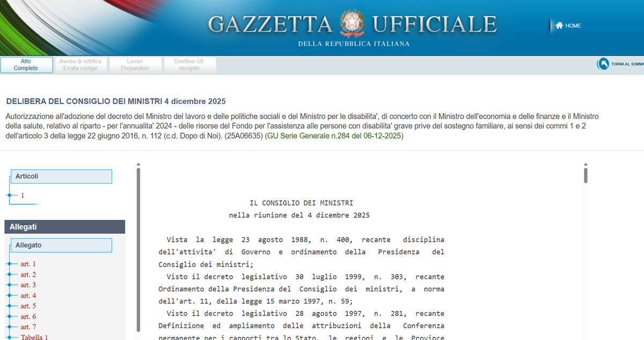Click the document text scrollbar thumb
Image resolution: width=644 pixels, height=340 pixels.
pos(586,175)
